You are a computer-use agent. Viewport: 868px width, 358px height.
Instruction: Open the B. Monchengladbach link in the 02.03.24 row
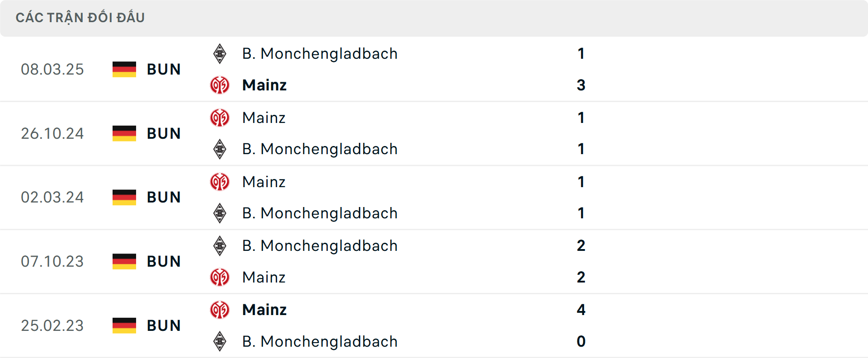(320, 213)
